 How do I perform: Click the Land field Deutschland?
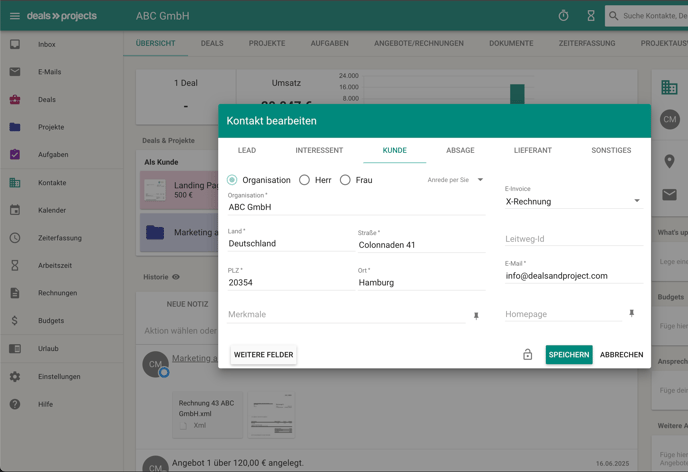point(290,243)
